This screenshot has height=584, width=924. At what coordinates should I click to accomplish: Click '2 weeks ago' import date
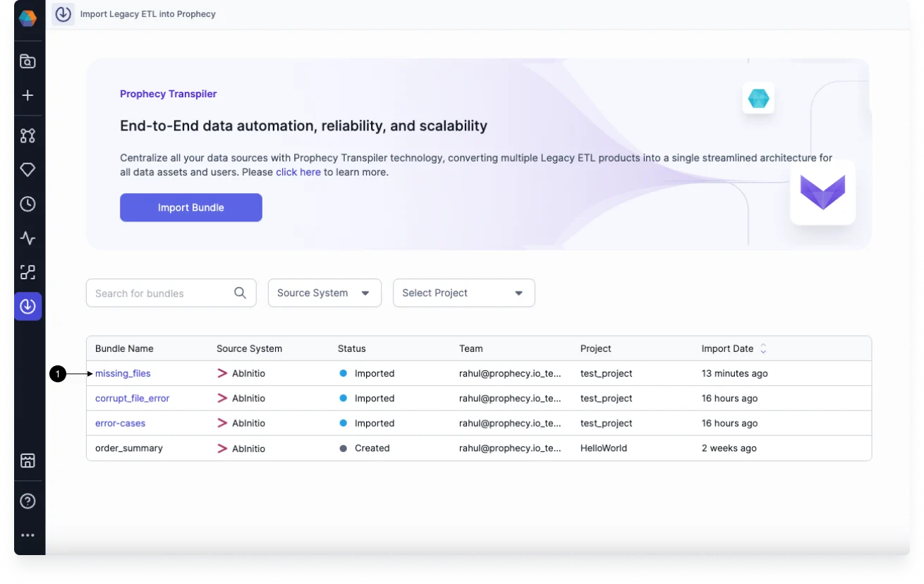click(729, 448)
